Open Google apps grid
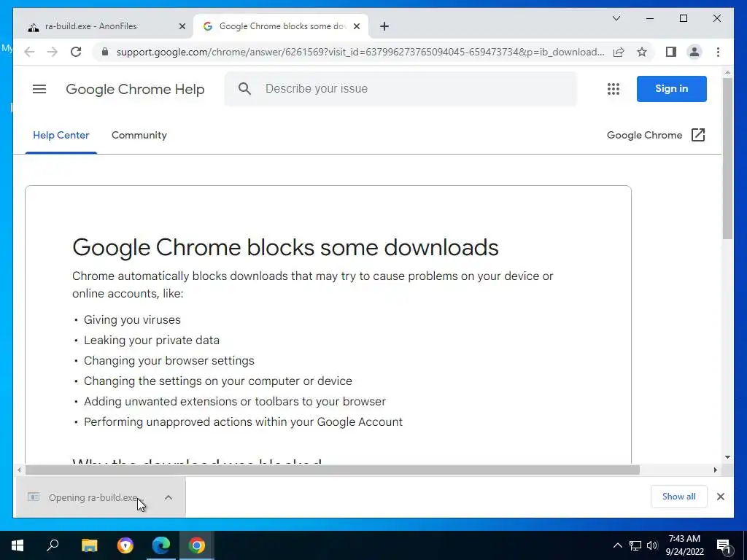747x560 pixels. 613,89
